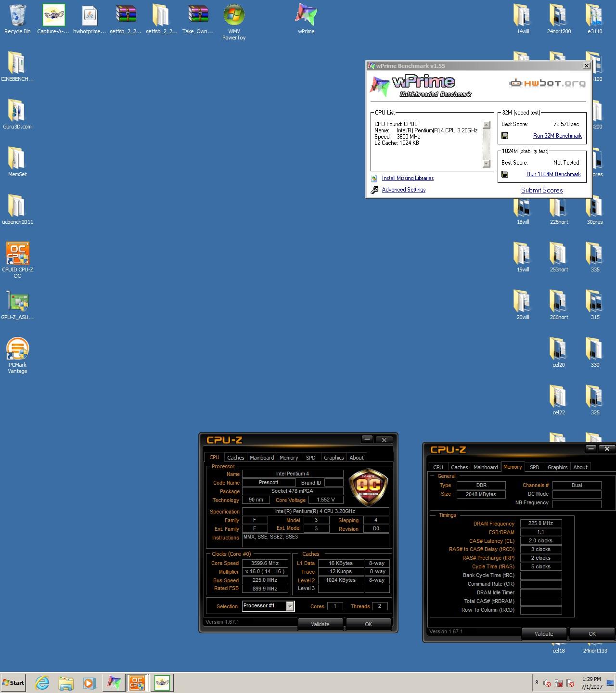616x693 pixels.
Task: Open Windows Media Player taskbar icon
Action: 89,682
